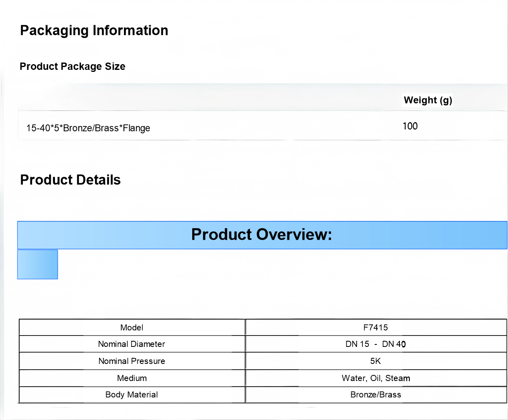Select the 'Nominal Pressure' cell
This screenshot has height=420, width=508.
click(132, 361)
